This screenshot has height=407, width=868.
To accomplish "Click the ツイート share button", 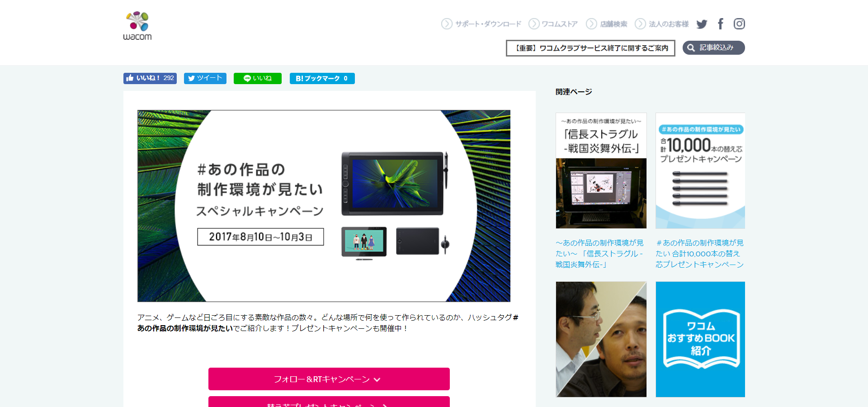I will point(205,78).
